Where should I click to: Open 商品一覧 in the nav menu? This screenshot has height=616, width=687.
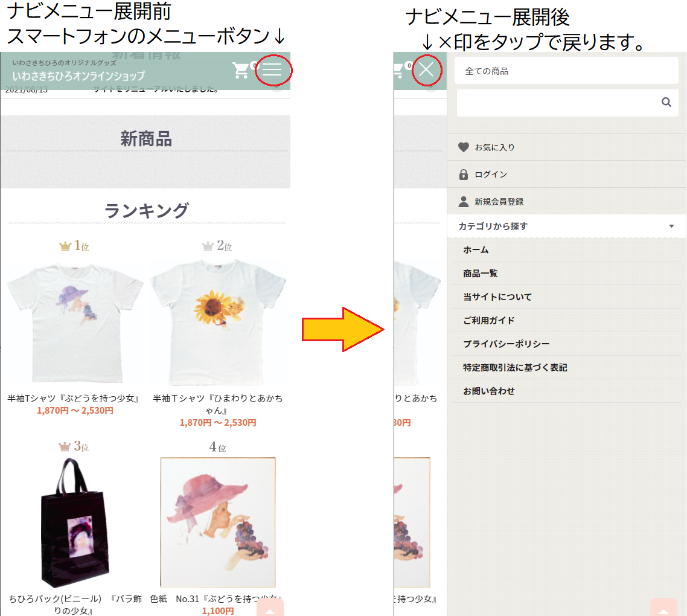click(480, 274)
